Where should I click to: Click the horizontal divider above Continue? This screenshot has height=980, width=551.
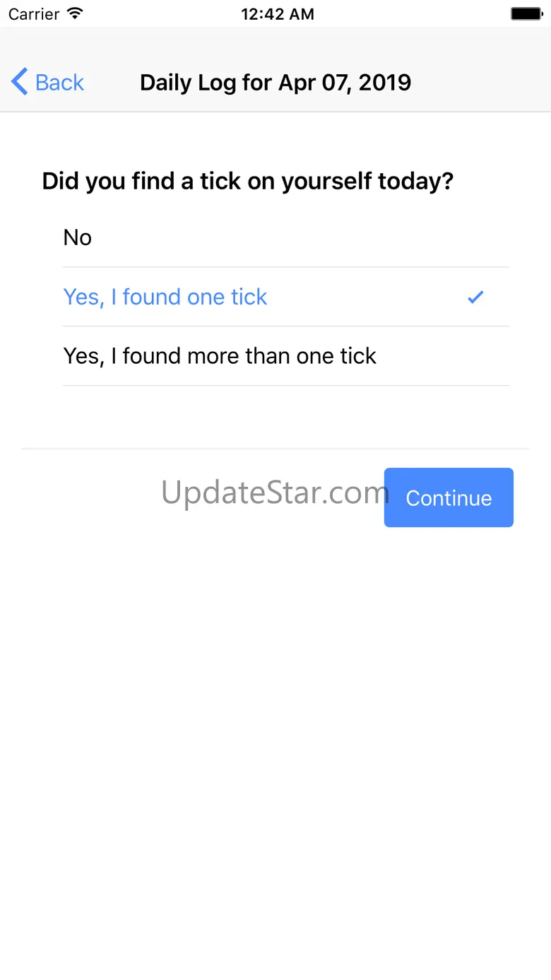click(275, 449)
